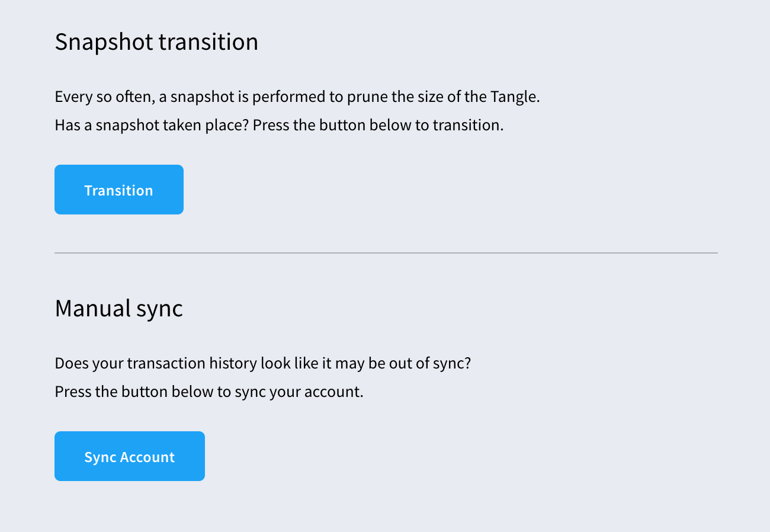Image resolution: width=770 pixels, height=532 pixels.
Task: Click the word 'Account' on the sync button
Action: 147,457
